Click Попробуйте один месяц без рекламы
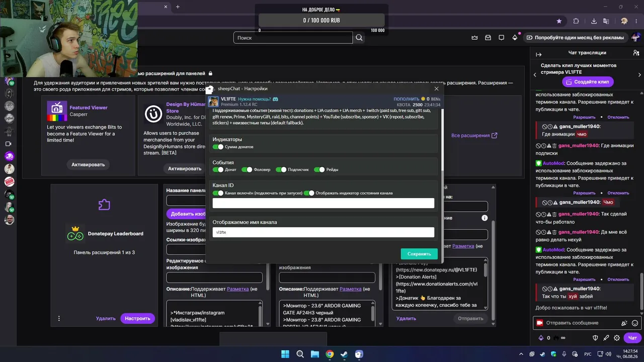 tap(575, 38)
